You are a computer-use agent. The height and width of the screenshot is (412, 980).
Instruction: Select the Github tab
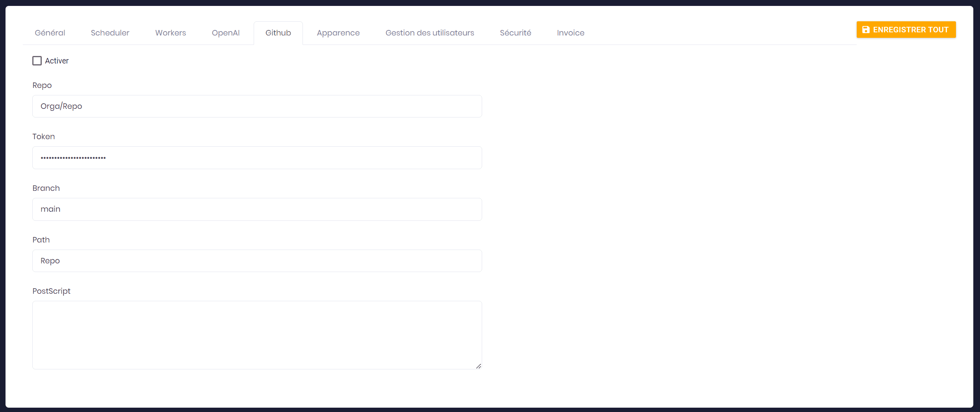(278, 33)
